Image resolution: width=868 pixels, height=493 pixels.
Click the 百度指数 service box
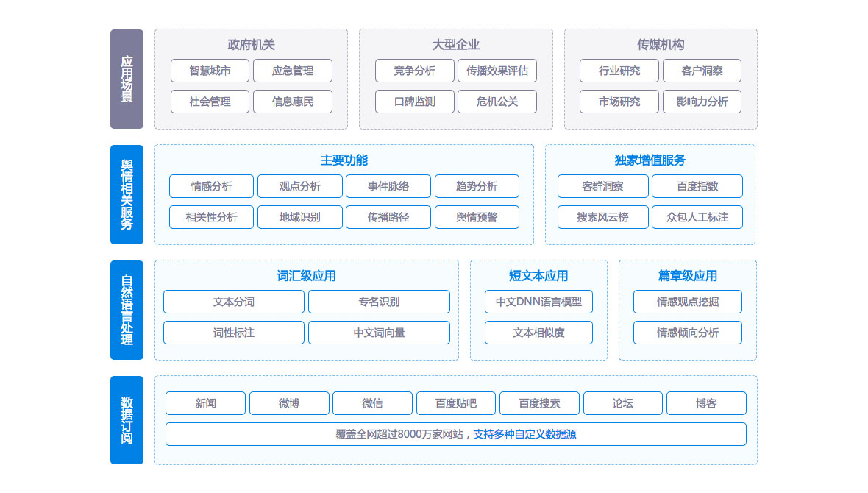click(697, 186)
